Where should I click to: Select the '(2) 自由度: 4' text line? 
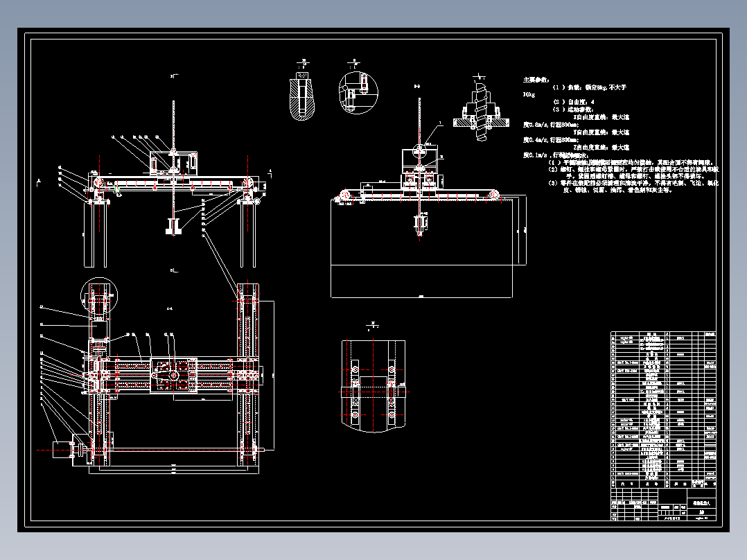574,101
